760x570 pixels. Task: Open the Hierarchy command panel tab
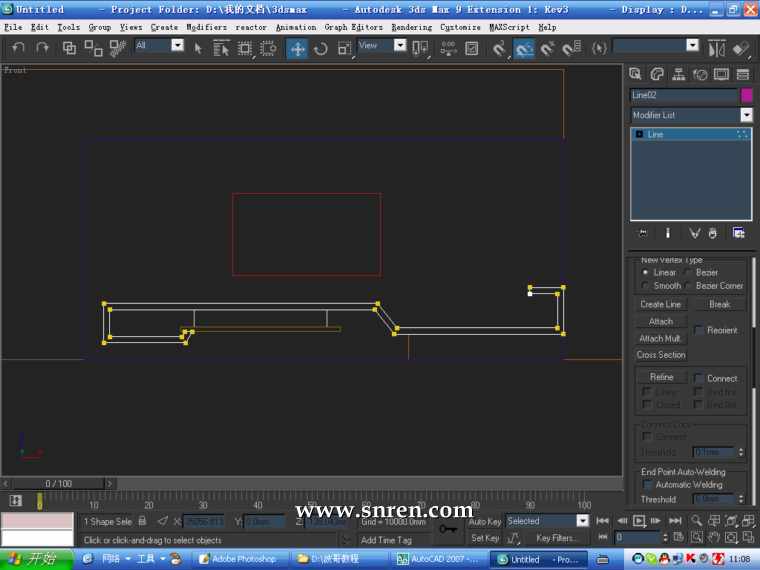click(679, 74)
